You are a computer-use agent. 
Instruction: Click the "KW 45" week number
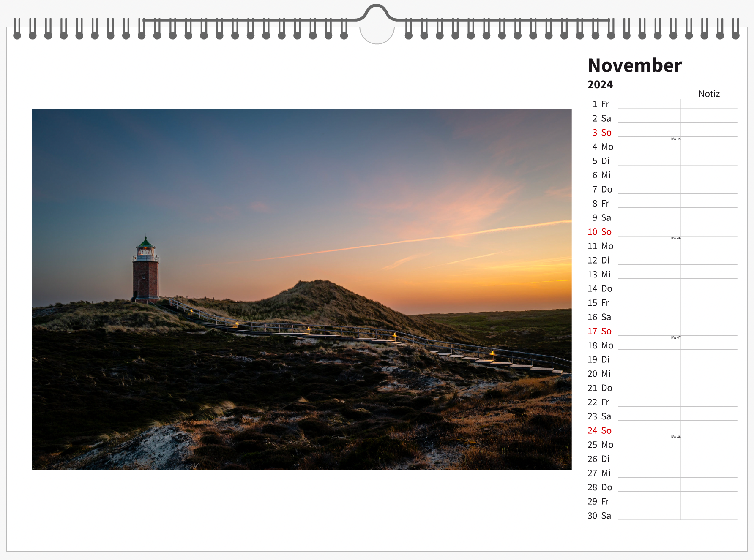click(676, 139)
